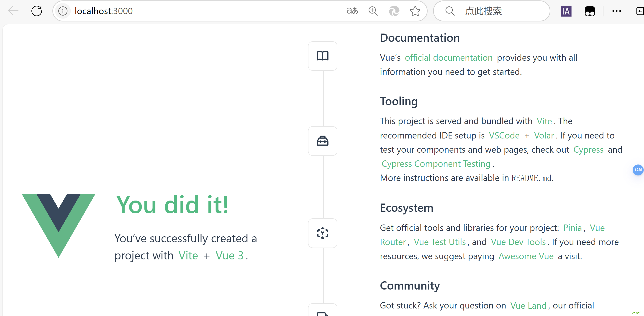The height and width of the screenshot is (316, 644).
Task: Open the Cypress link
Action: 588,150
